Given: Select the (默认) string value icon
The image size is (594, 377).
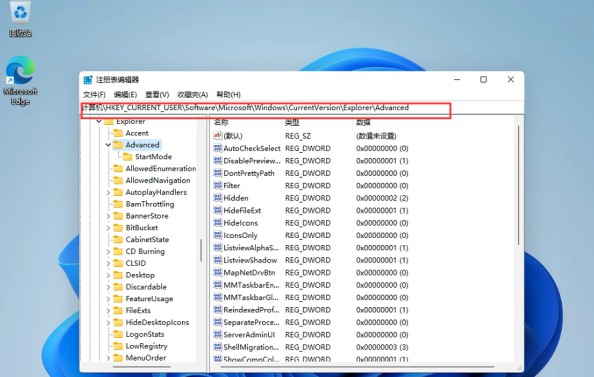Looking at the screenshot, I should (217, 136).
